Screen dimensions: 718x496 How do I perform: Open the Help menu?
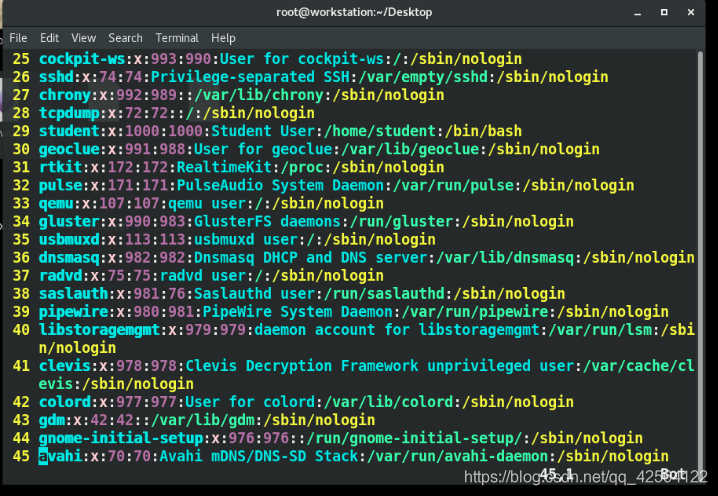223,38
